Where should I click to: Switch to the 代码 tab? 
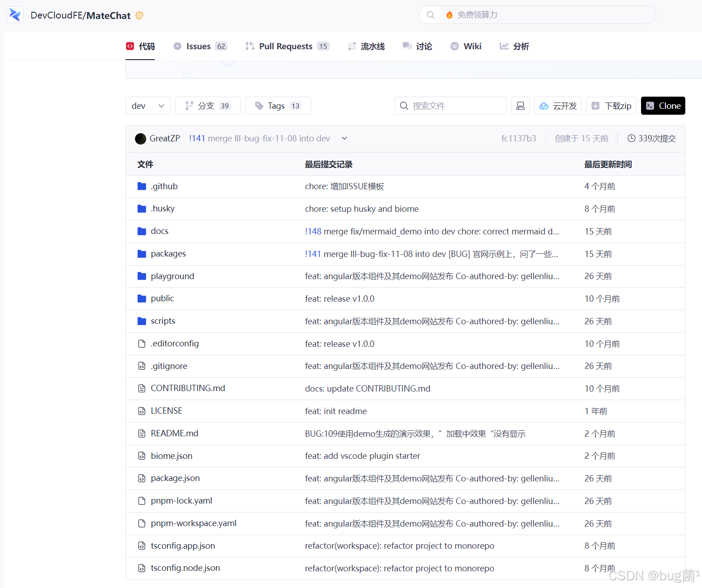point(140,46)
